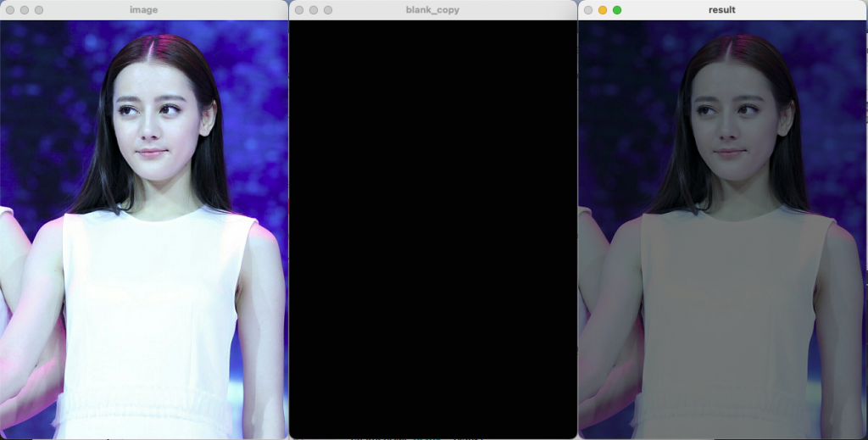Maximize the result window
868x440 pixels.
(617, 10)
